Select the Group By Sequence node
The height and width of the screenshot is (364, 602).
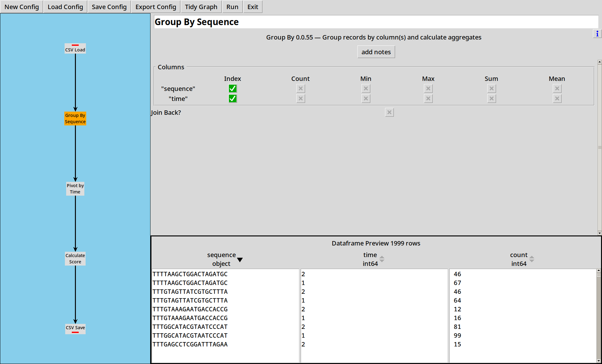(x=75, y=119)
